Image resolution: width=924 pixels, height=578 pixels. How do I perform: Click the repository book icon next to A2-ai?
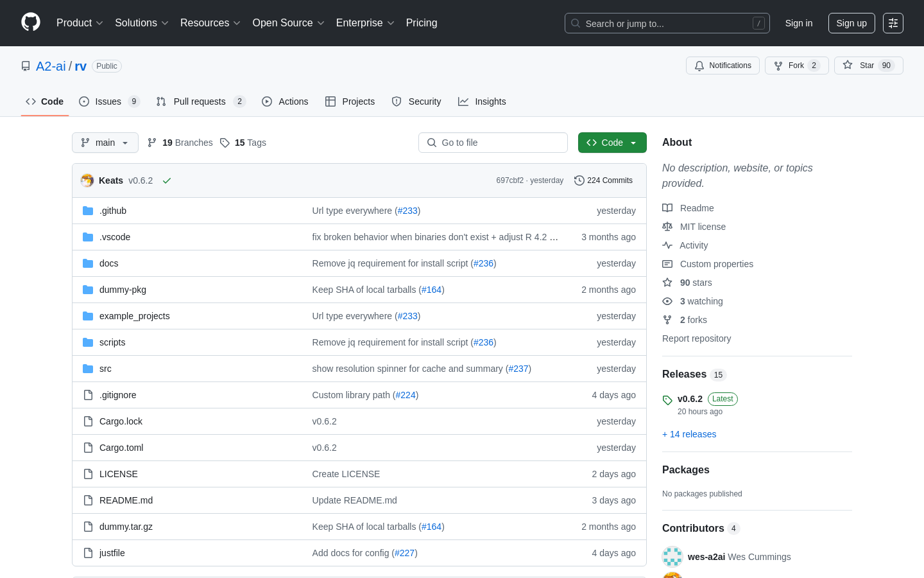coord(26,66)
